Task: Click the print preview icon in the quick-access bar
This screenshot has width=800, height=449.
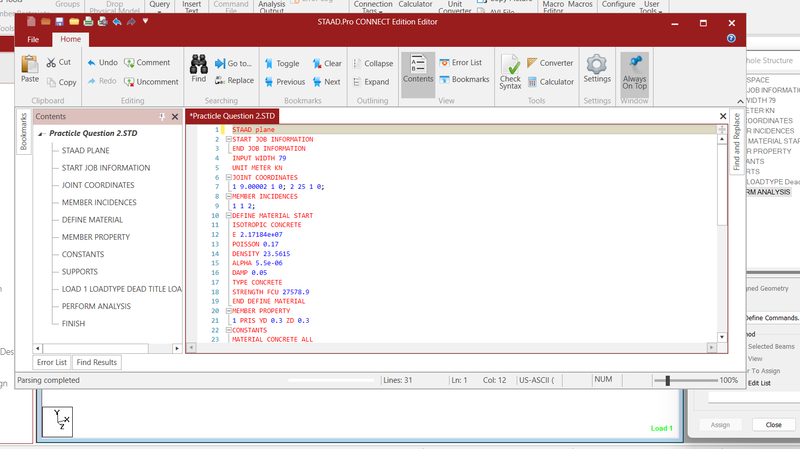Action: 103,21
